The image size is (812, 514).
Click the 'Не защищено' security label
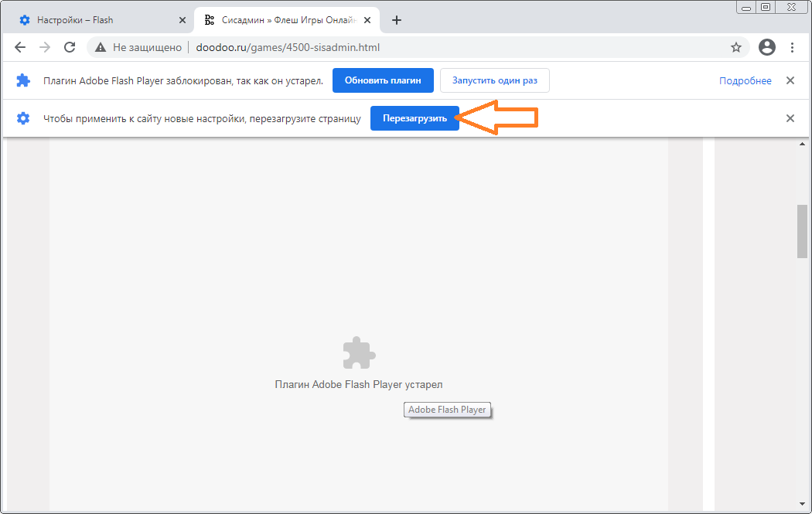pyautogui.click(x=147, y=48)
